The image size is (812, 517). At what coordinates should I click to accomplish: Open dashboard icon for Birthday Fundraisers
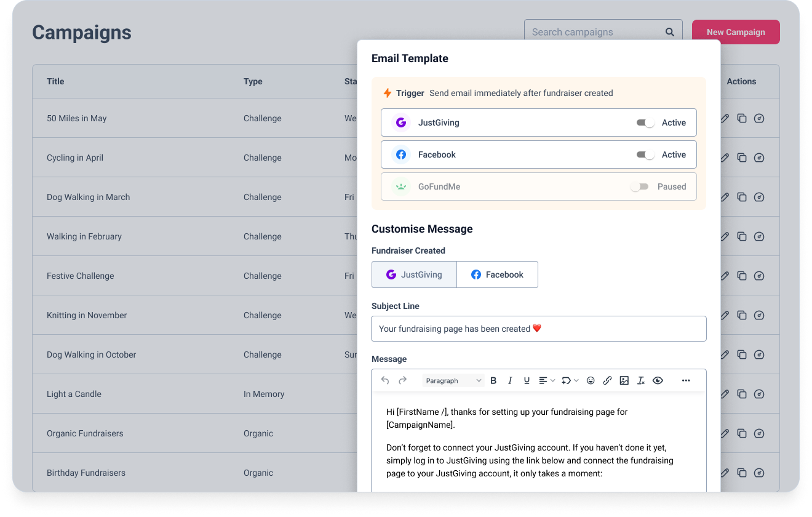[759, 473]
